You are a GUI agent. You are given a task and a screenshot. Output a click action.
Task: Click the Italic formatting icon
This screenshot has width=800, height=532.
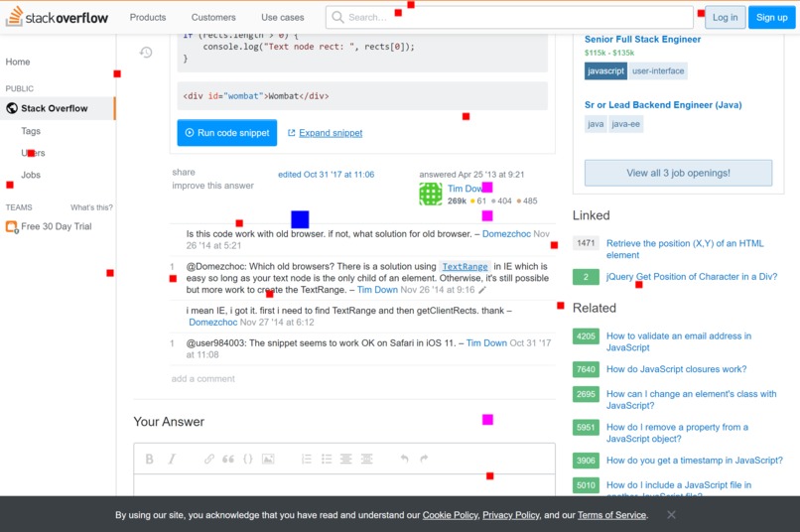172,459
